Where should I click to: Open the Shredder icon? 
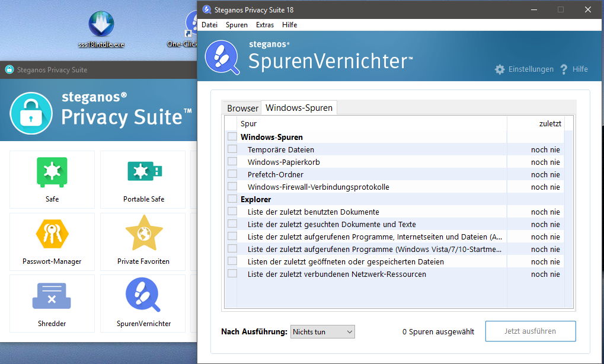(52, 296)
